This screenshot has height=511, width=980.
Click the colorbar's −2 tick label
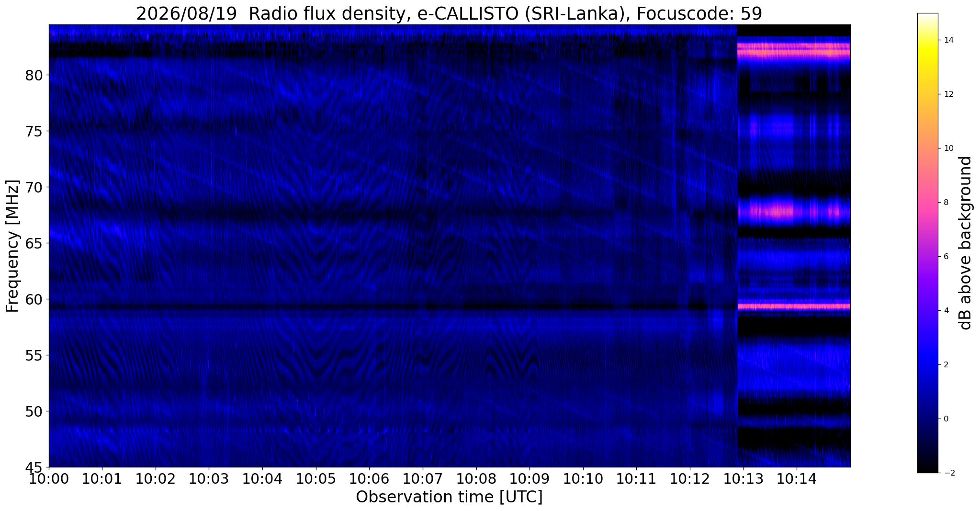pos(946,473)
